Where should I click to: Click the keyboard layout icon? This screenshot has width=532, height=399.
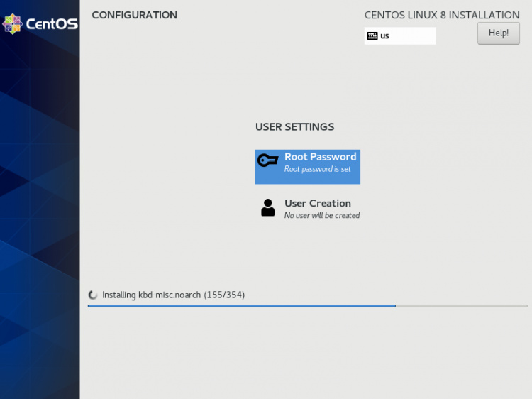[372, 35]
